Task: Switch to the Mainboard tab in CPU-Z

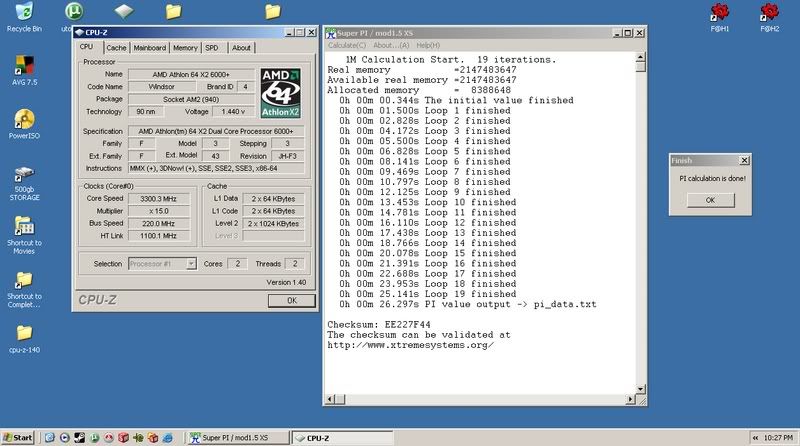Action: point(149,47)
